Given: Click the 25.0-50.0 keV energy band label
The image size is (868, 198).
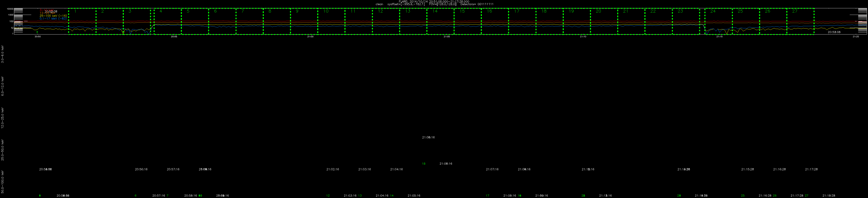Looking at the screenshot, I should pyautogui.click(x=3, y=150).
